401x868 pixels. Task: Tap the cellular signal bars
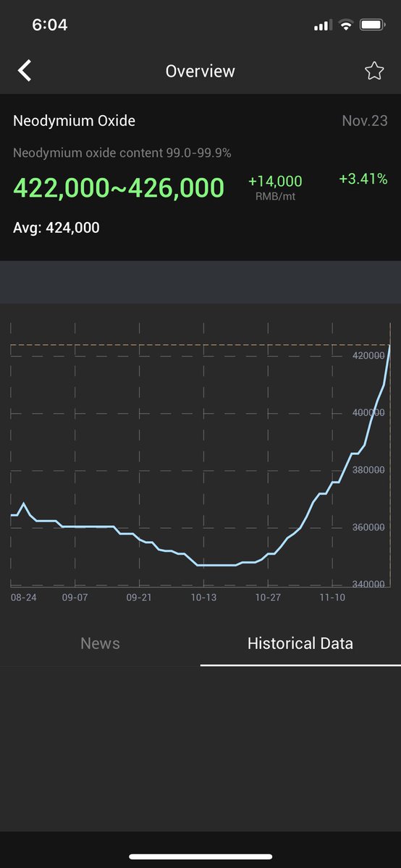322,26
